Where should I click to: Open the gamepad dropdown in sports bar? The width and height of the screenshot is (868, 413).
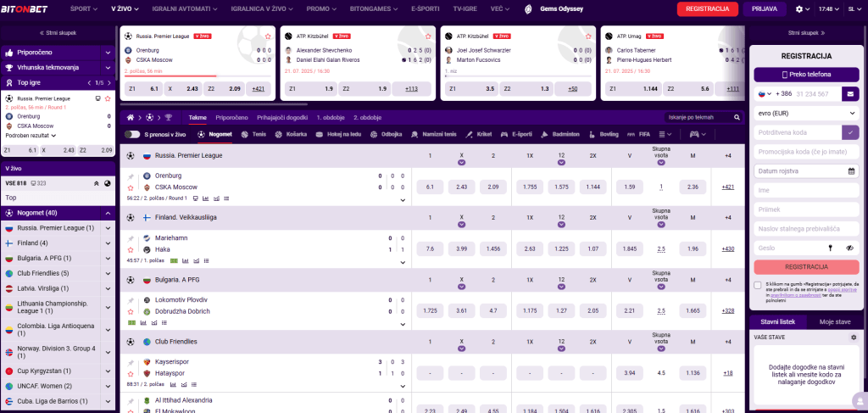click(x=697, y=134)
